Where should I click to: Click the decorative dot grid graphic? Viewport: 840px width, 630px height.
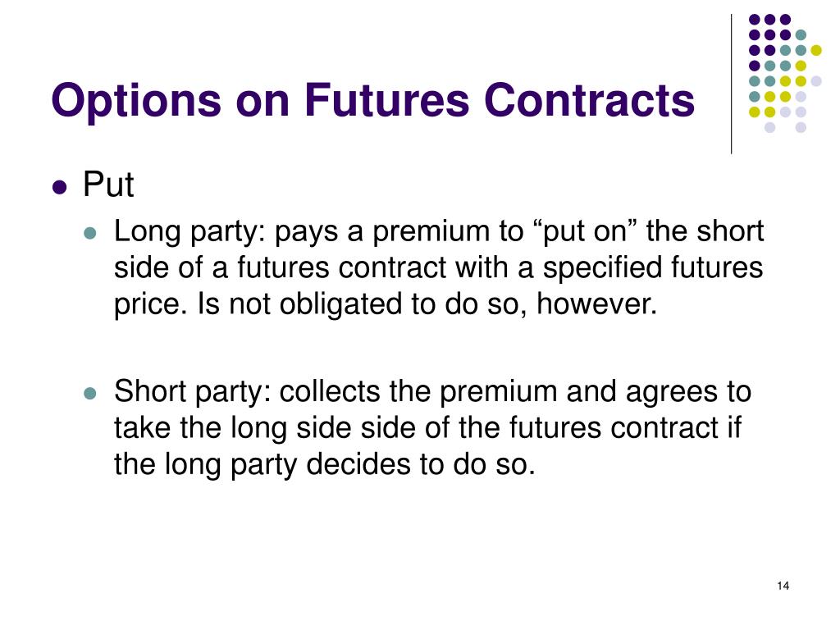pyautogui.click(x=785, y=73)
